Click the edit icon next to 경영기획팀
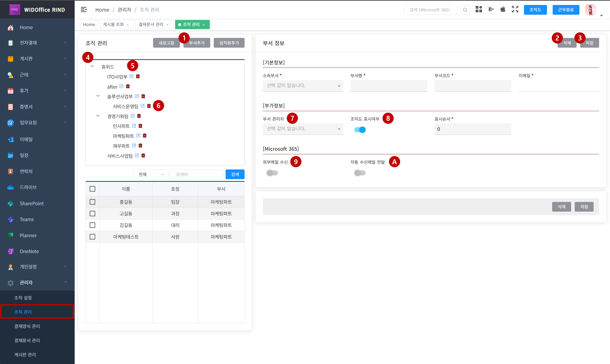 coord(133,116)
